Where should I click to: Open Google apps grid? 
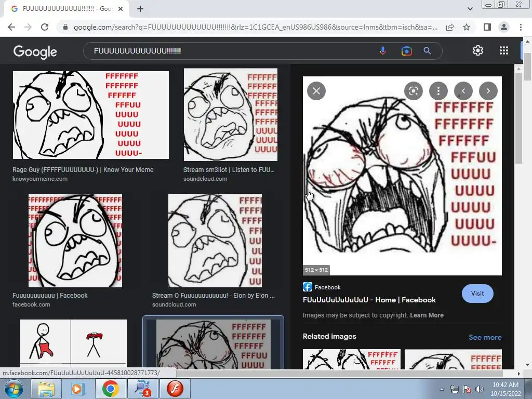tap(504, 50)
